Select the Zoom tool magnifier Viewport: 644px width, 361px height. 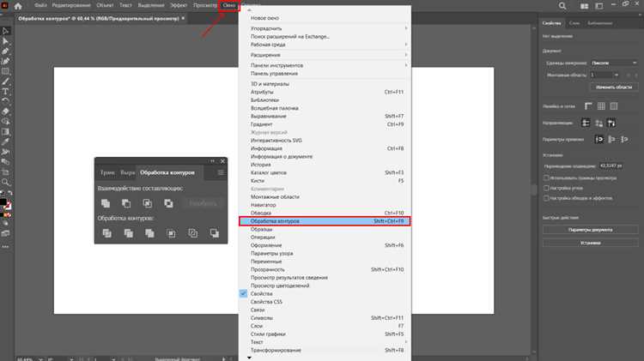(x=5, y=182)
